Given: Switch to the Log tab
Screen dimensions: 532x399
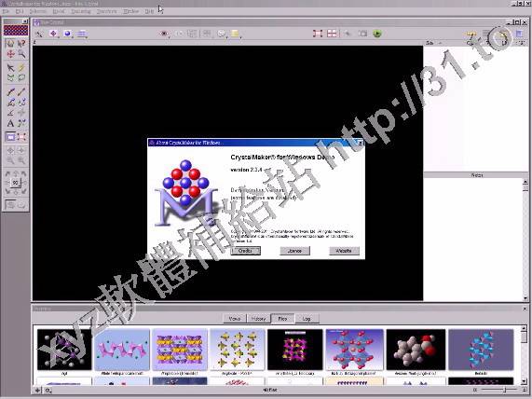Looking at the screenshot, I should pyautogui.click(x=307, y=319).
